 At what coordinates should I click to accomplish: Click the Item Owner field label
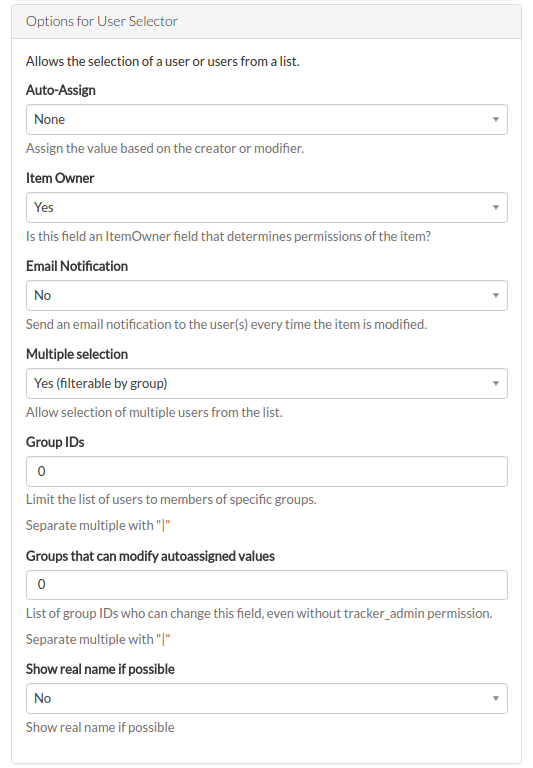(60, 178)
